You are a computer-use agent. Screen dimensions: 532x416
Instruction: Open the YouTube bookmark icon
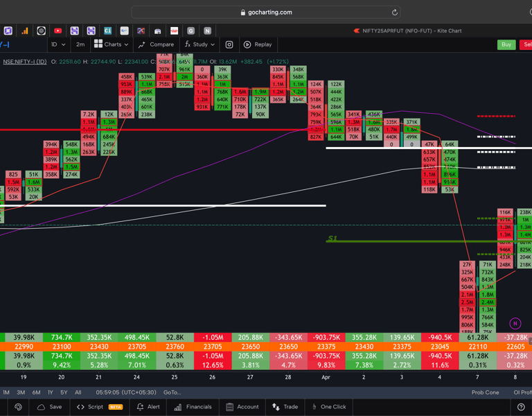coord(57,31)
